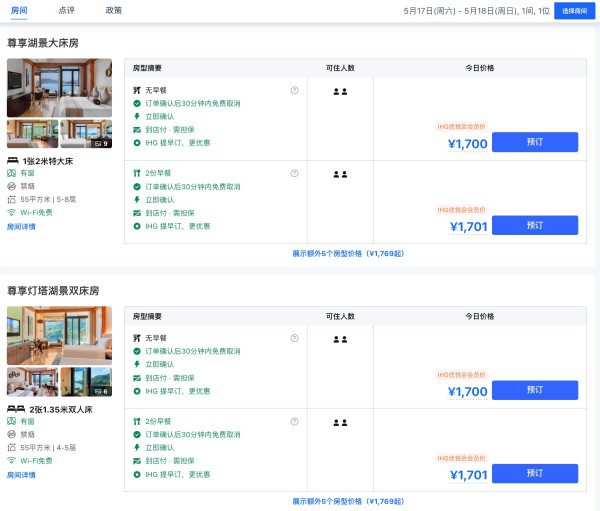
Task: Click the no-breakfast cutlery icon in 尊享灯塔湖景双床房
Action: point(137,338)
